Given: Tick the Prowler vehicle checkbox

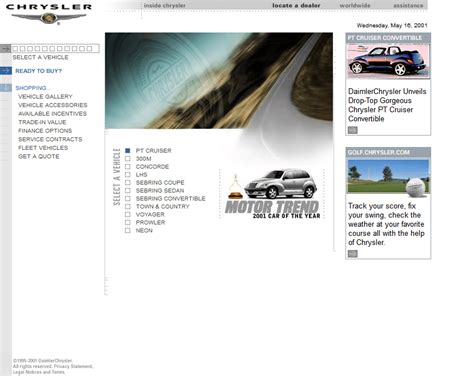Looking at the screenshot, I should pos(128,222).
